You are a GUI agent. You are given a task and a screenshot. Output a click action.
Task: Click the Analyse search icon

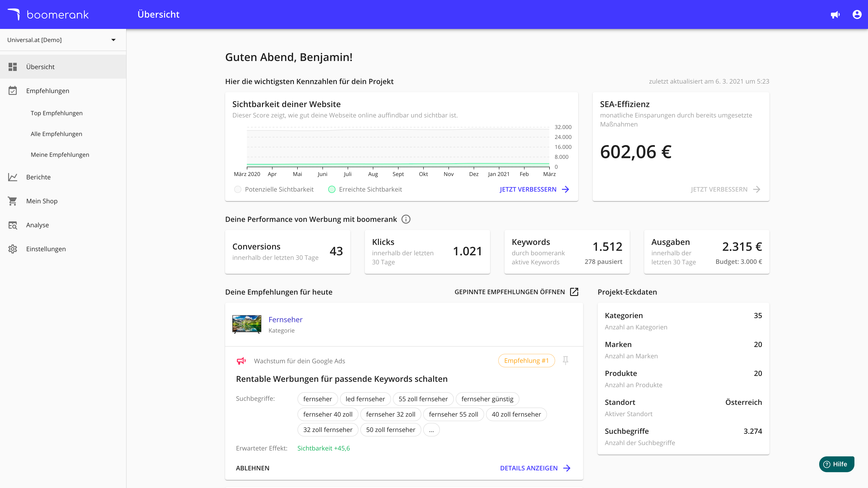13,225
